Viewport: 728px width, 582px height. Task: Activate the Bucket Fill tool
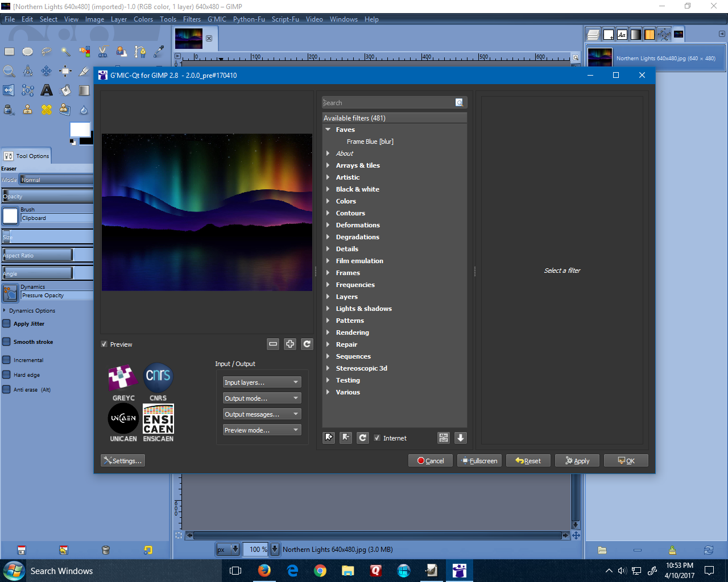[65, 90]
